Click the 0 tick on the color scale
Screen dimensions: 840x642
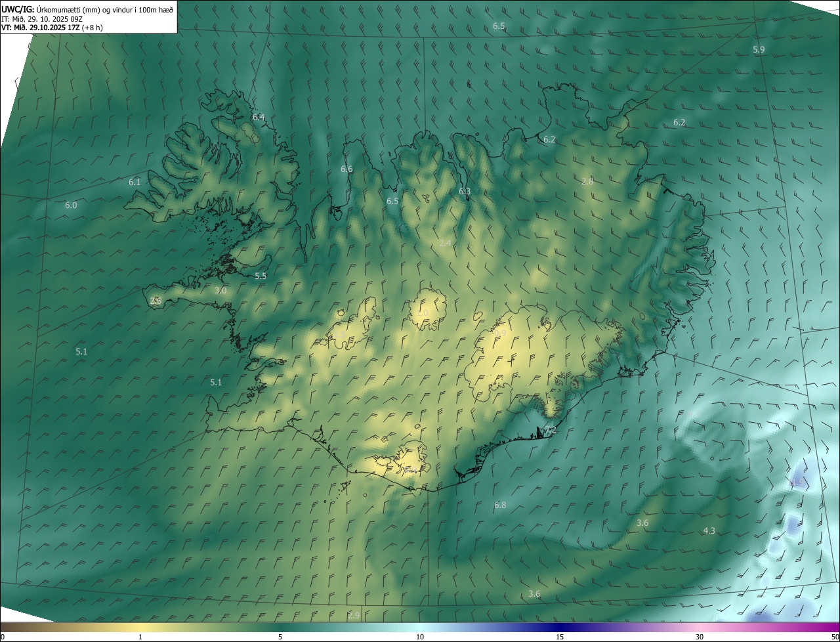[3, 637]
